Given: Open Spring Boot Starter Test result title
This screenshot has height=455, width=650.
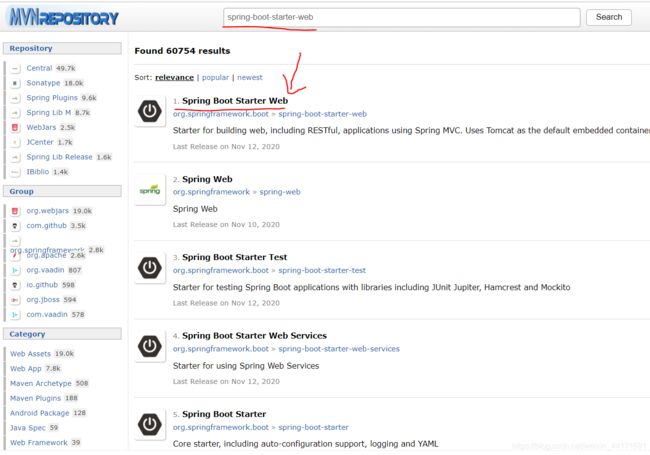Looking at the screenshot, I should (234, 257).
